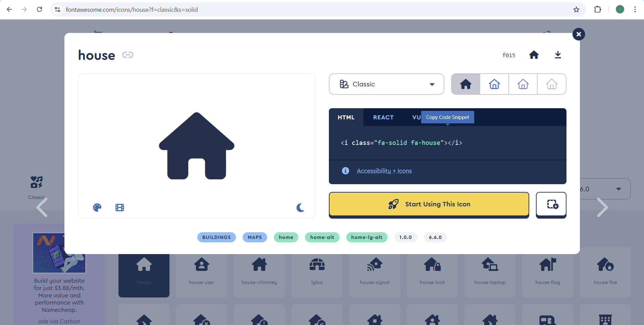Select the thin house style
Viewport: 644px width, 325px height.
(552, 84)
